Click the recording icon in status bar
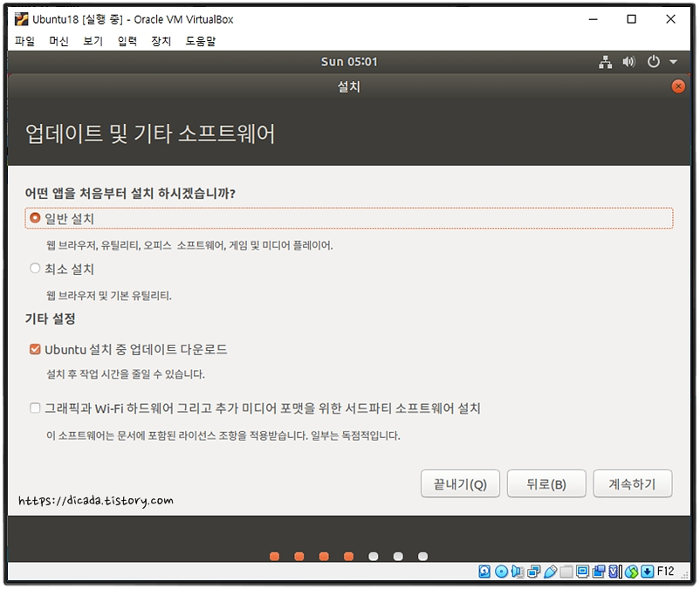 (599, 572)
